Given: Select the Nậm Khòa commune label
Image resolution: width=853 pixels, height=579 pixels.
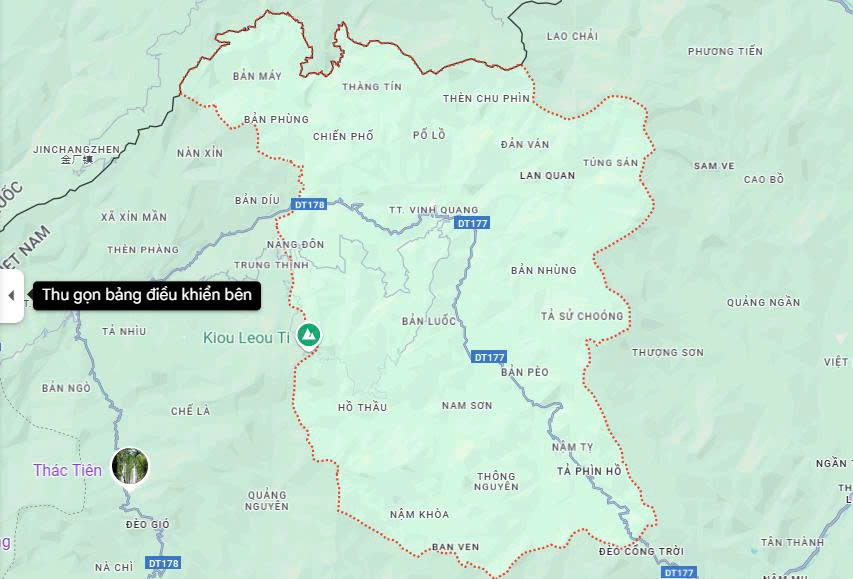Looking at the screenshot, I should 419,514.
